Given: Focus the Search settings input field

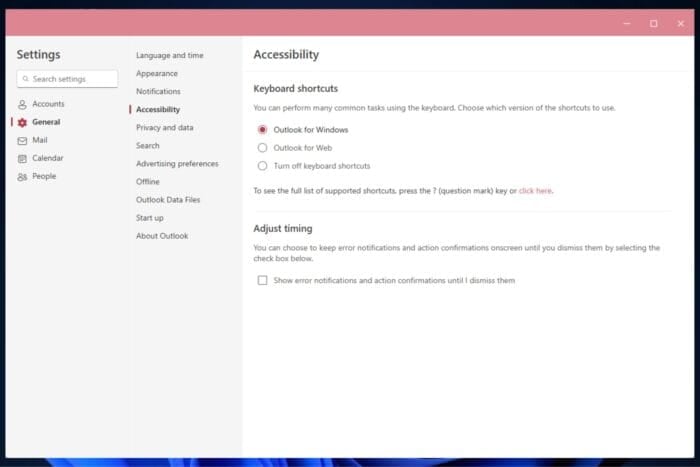Looking at the screenshot, I should [67, 79].
